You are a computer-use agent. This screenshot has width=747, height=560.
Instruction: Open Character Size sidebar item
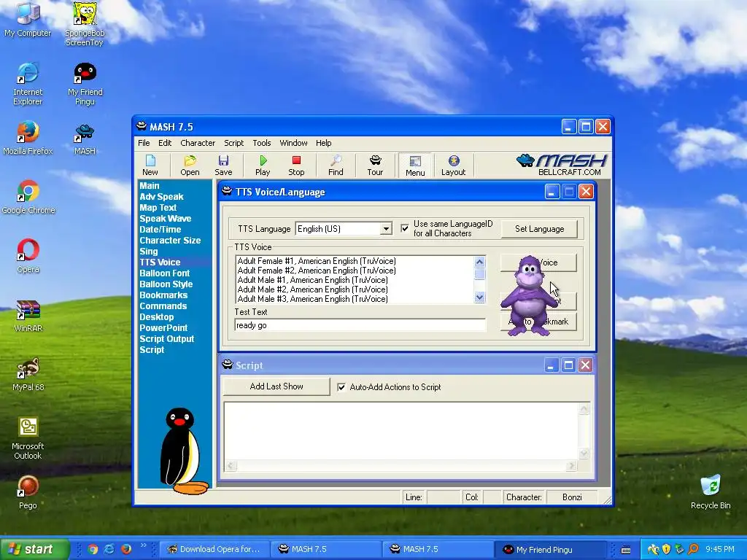(x=170, y=241)
